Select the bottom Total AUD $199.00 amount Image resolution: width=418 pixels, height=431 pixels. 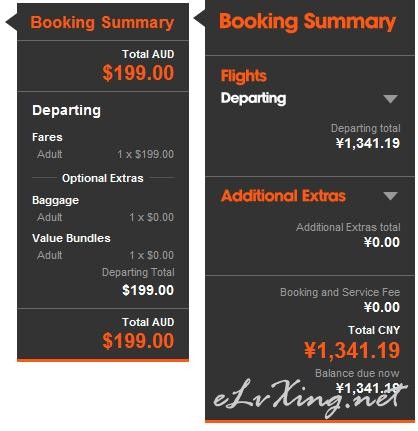click(x=138, y=341)
